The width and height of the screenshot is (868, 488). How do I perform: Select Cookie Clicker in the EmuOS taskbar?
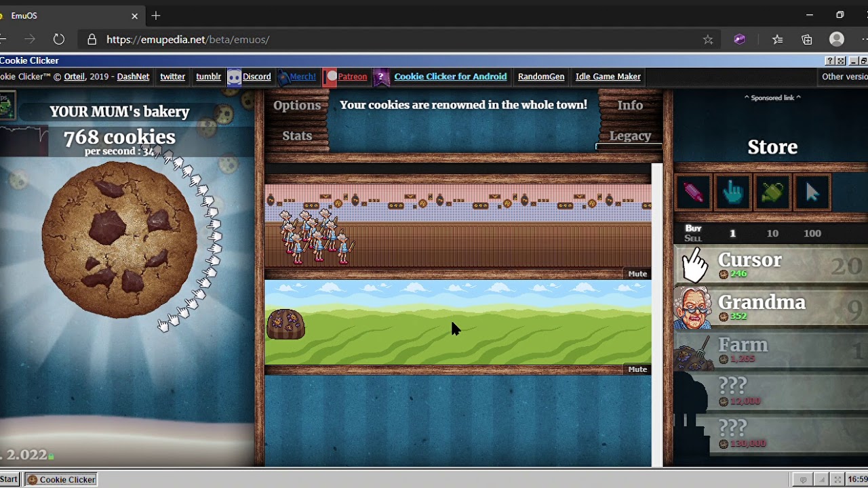[61, 479]
